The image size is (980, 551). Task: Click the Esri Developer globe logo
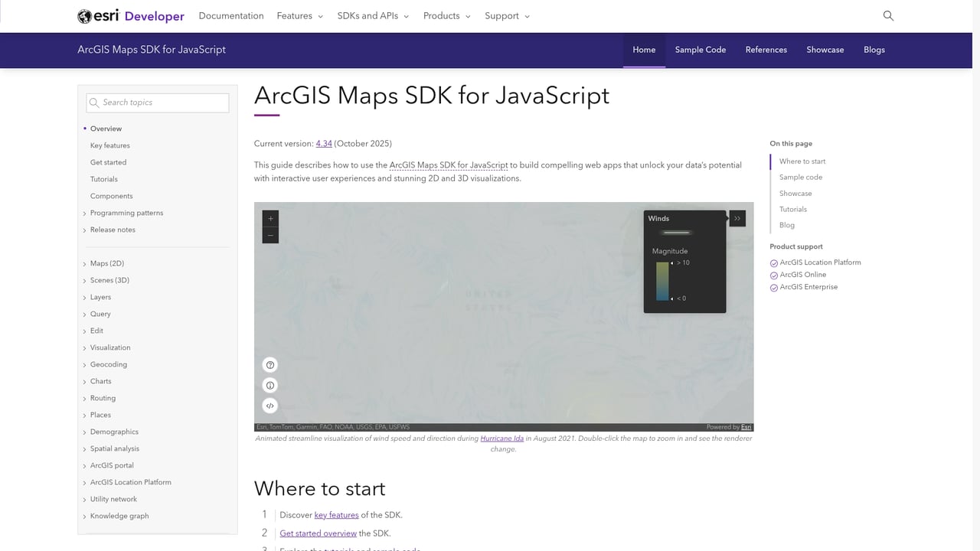[83, 15]
